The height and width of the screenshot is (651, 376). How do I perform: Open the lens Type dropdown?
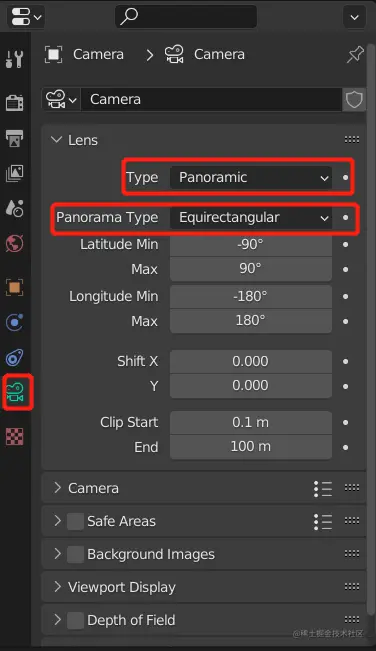point(251,178)
